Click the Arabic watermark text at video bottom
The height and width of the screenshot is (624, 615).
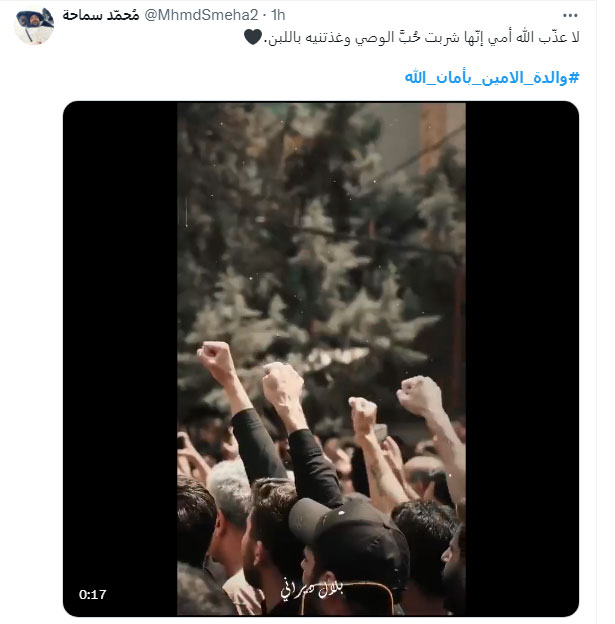click(x=312, y=590)
